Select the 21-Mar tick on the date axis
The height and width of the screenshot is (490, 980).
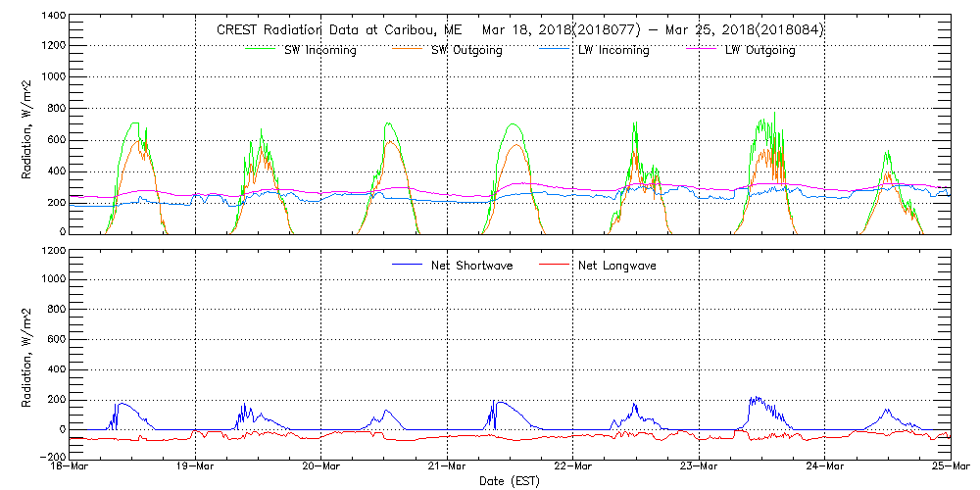click(447, 468)
